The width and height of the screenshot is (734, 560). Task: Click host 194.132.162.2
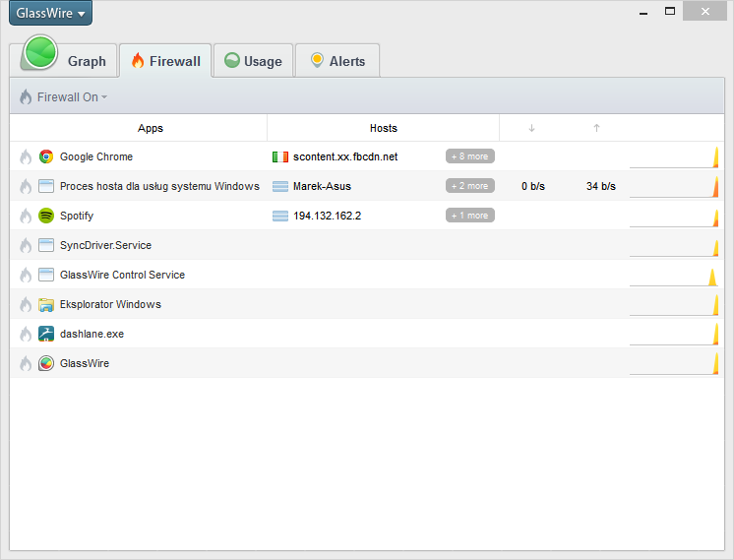(x=328, y=216)
